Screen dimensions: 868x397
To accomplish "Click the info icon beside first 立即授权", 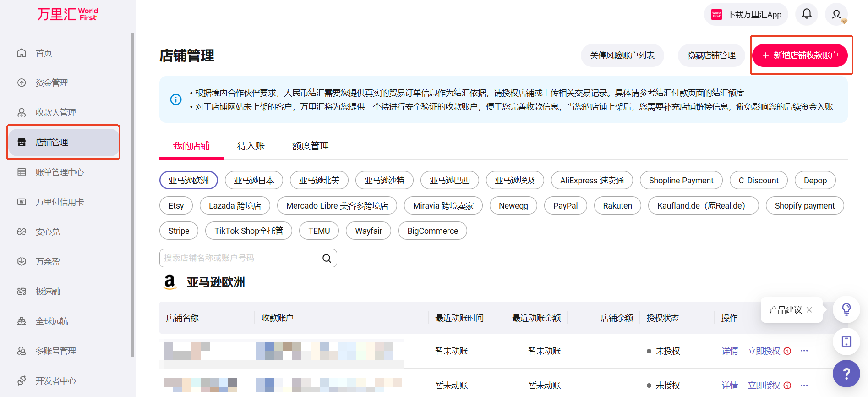I will (787, 351).
